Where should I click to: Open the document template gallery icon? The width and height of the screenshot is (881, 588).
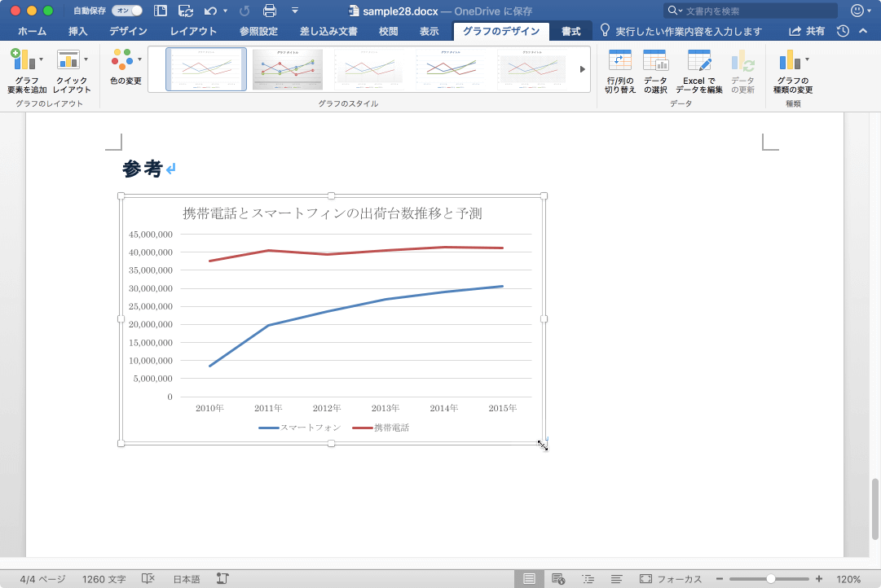tap(161, 11)
